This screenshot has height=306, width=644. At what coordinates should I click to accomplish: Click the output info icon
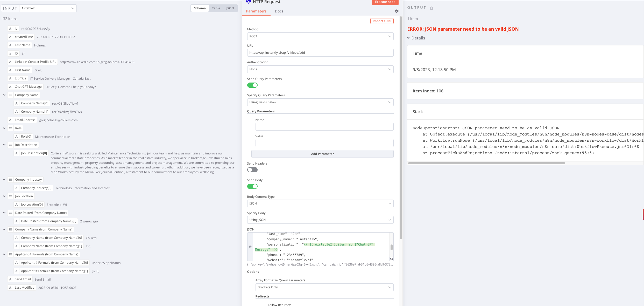431,8
